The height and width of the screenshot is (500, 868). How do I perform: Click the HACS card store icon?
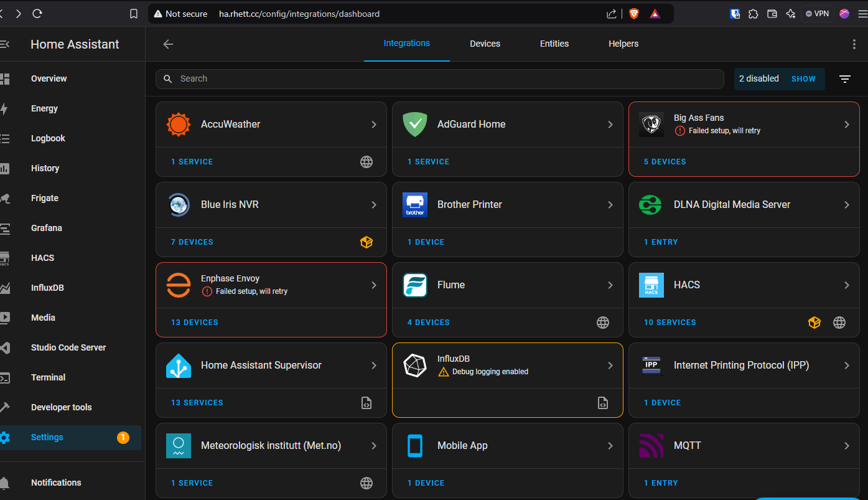pyautogui.click(x=651, y=285)
